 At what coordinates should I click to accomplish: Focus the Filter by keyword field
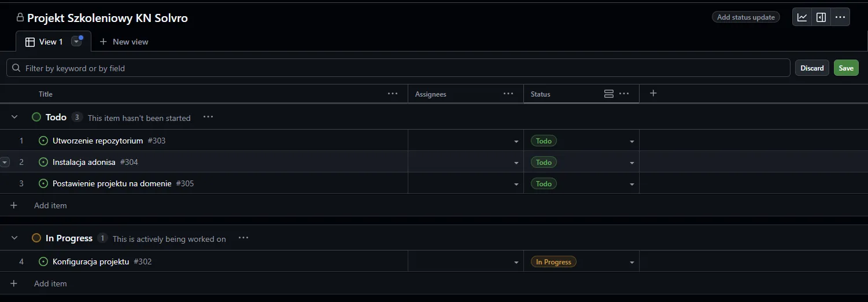coord(399,68)
